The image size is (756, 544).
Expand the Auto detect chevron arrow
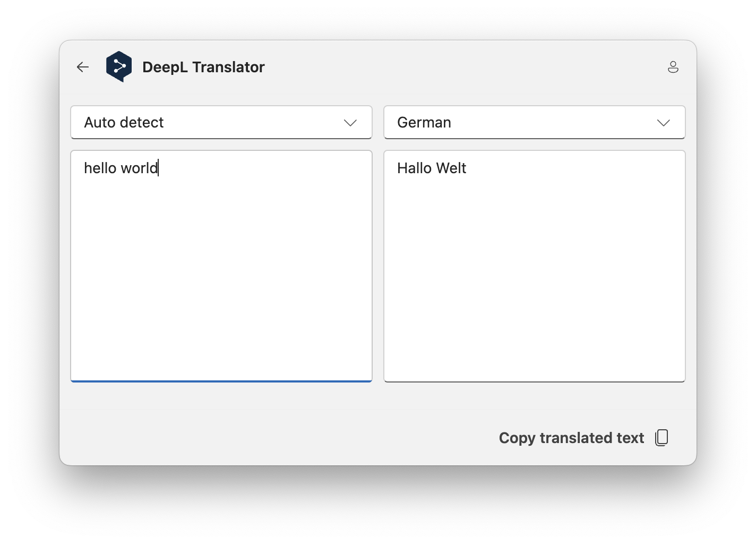coord(350,123)
